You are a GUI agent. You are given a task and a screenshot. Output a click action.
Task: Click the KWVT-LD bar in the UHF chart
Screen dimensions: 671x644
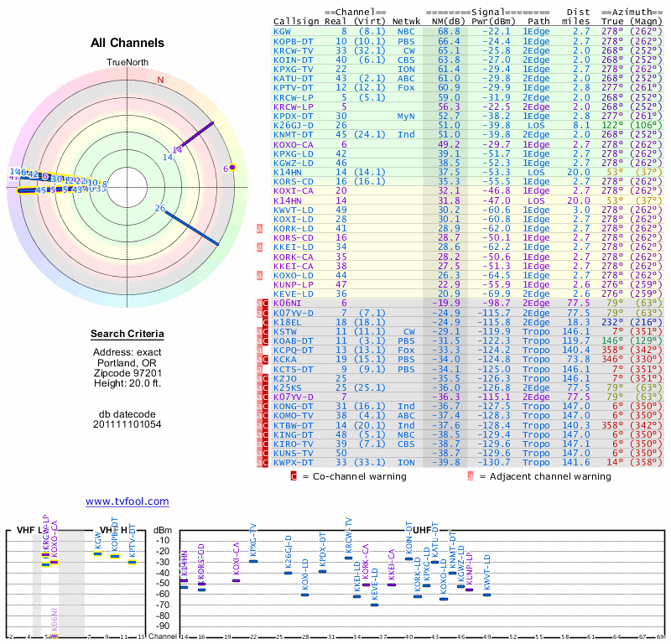(486, 595)
